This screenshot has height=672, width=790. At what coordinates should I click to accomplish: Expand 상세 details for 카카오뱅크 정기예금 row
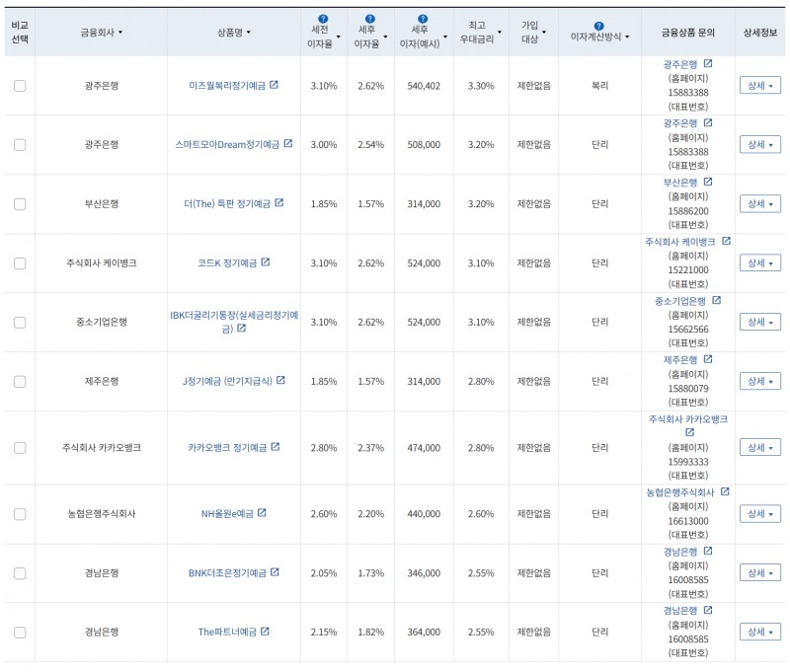click(759, 447)
